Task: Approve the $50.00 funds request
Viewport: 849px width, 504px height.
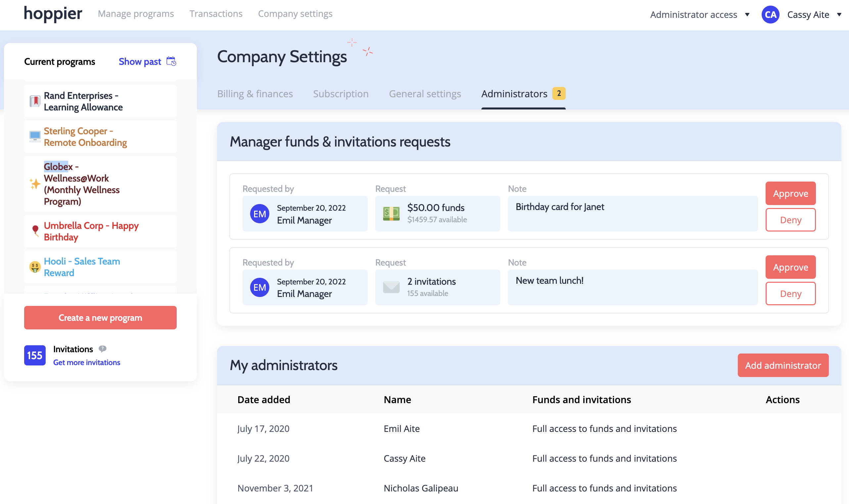Action: [790, 193]
